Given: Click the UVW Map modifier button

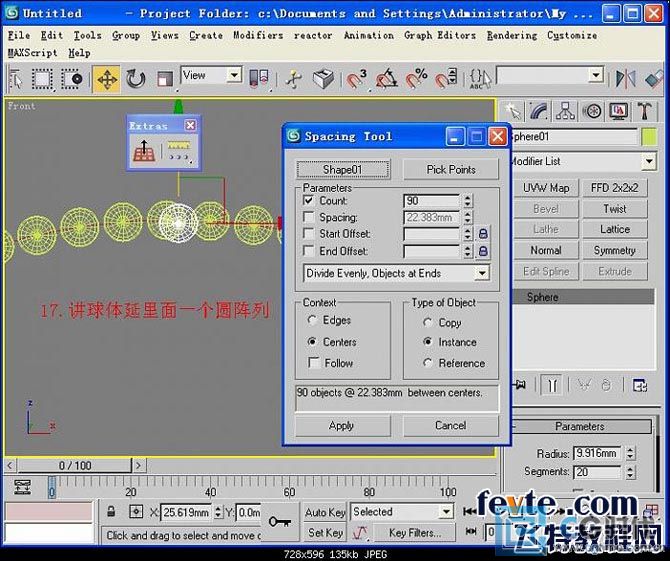Looking at the screenshot, I should (x=546, y=188).
